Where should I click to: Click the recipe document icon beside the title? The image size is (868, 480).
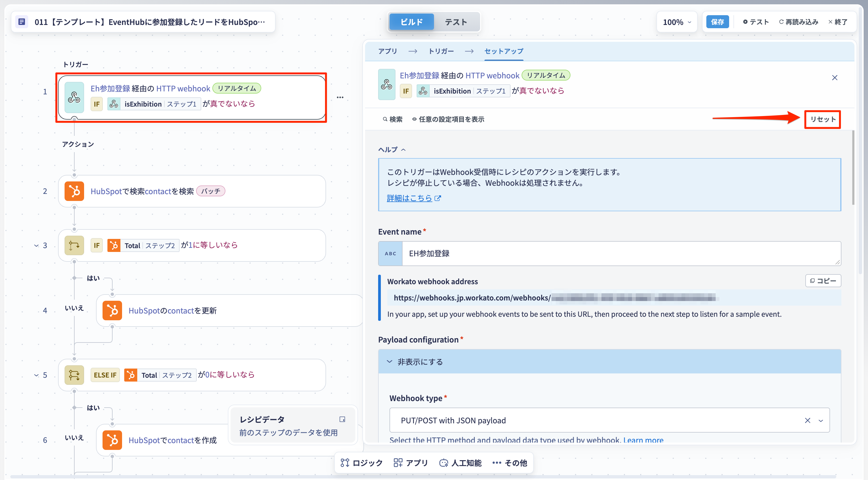coord(22,22)
